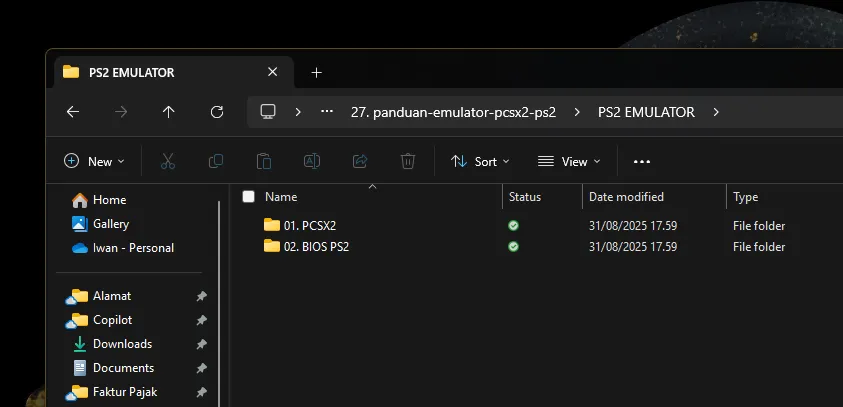
Task: Click the address bar empty field area
Action: coord(782,112)
